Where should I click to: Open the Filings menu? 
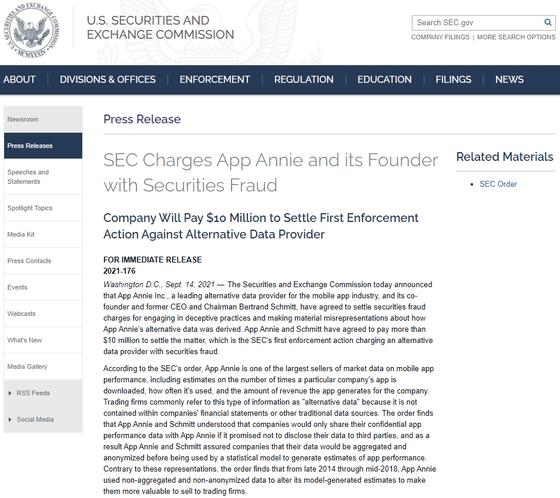[x=453, y=79]
